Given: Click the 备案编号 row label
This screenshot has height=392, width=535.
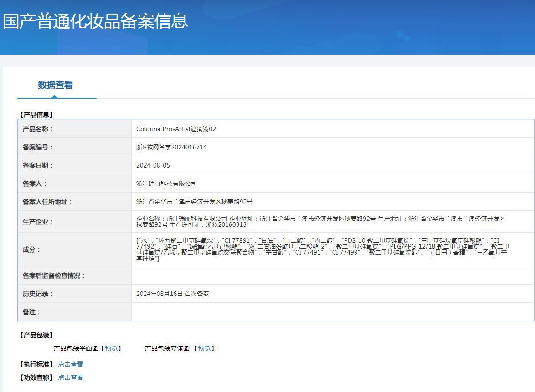Looking at the screenshot, I should tap(38, 147).
